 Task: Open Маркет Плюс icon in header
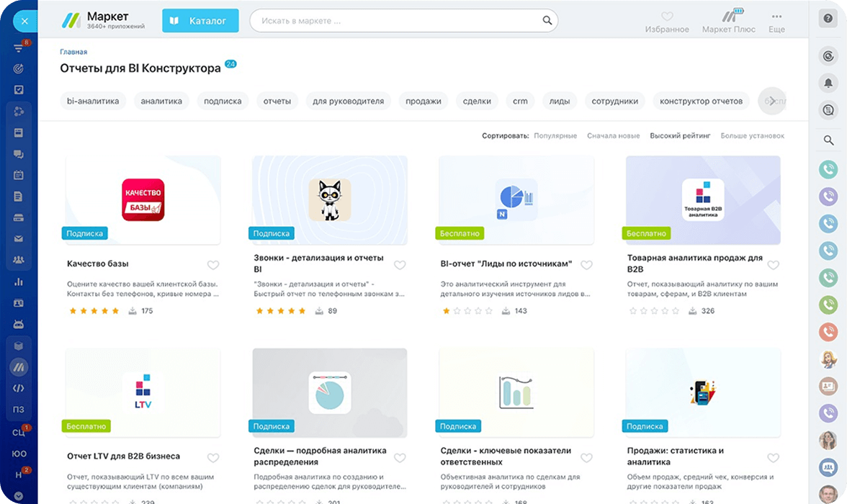[728, 16]
